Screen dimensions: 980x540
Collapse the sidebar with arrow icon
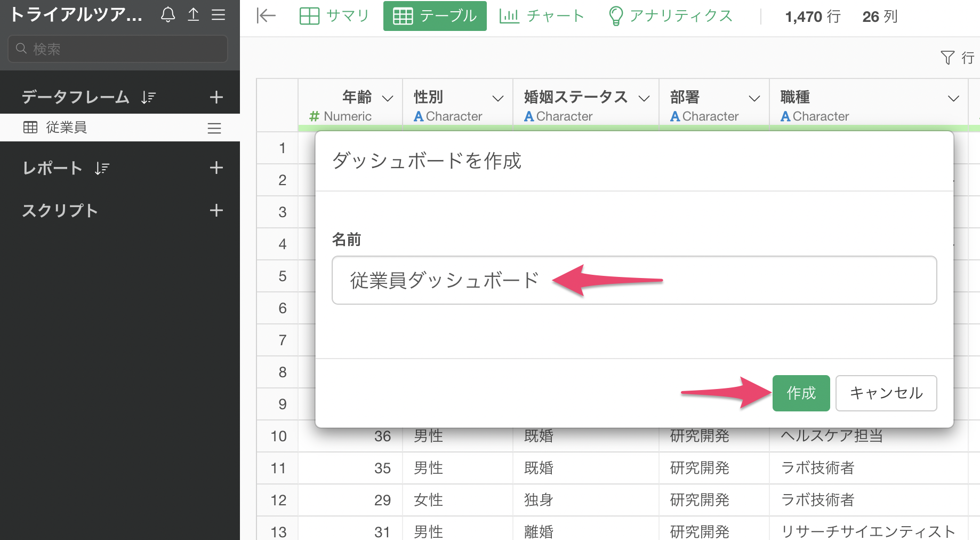(x=266, y=16)
